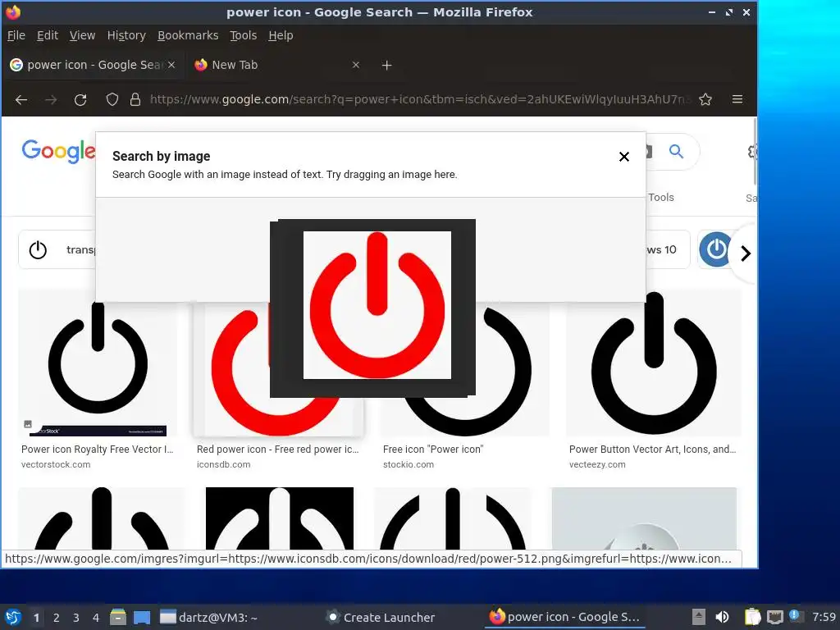Click the URL address bar
This screenshot has height=630, width=840.
pyautogui.click(x=421, y=99)
